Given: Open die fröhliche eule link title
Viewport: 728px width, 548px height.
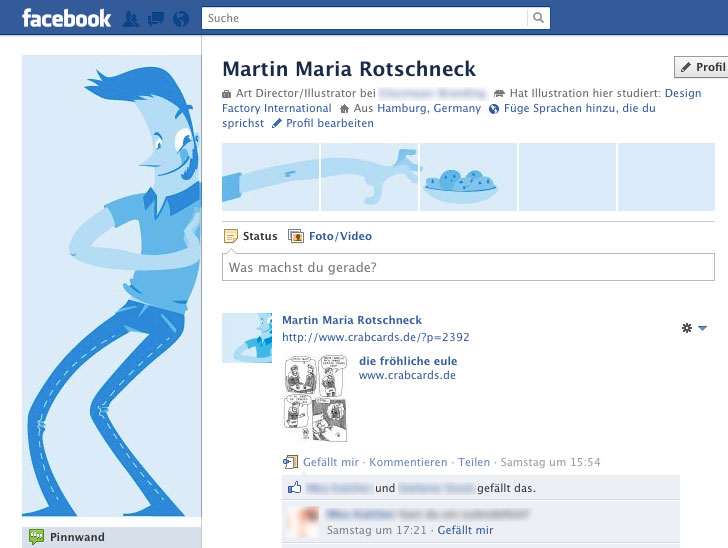Looking at the screenshot, I should tap(408, 361).
